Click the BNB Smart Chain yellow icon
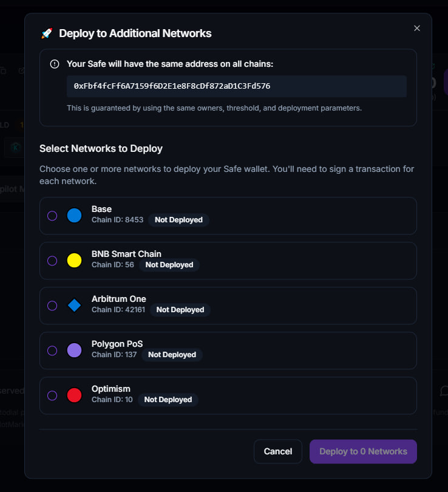The height and width of the screenshot is (492, 448). (74, 261)
